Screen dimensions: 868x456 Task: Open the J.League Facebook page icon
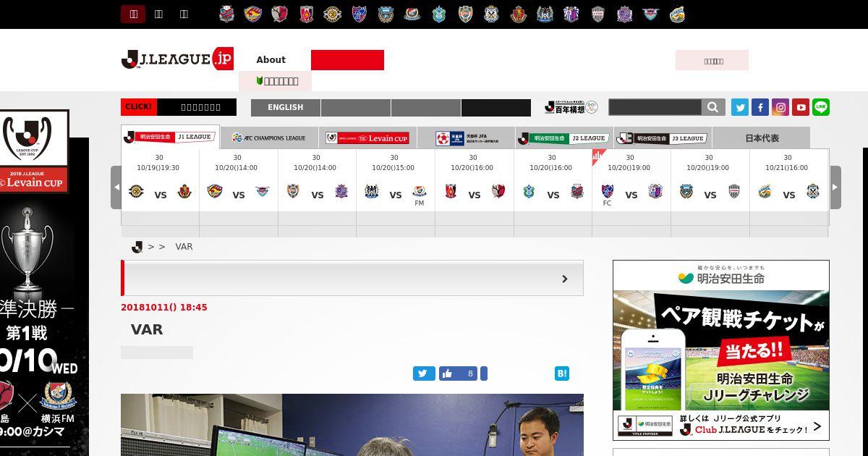coord(759,107)
